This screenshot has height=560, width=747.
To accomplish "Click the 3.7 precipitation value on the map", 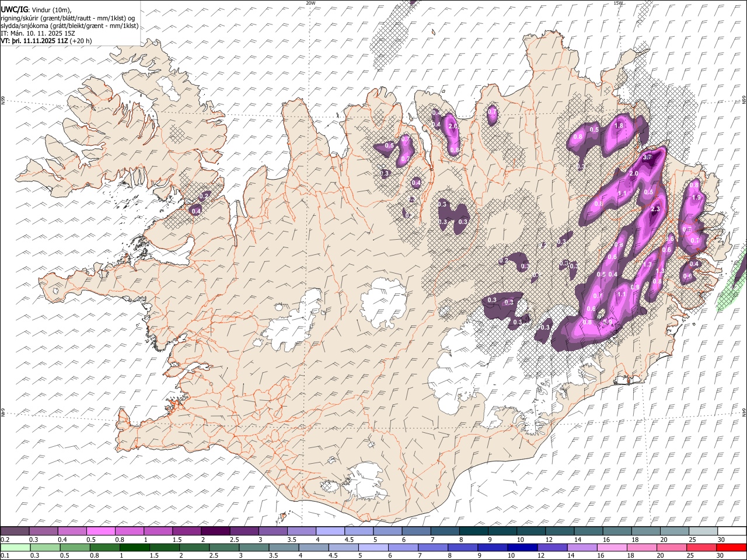I will (x=647, y=157).
